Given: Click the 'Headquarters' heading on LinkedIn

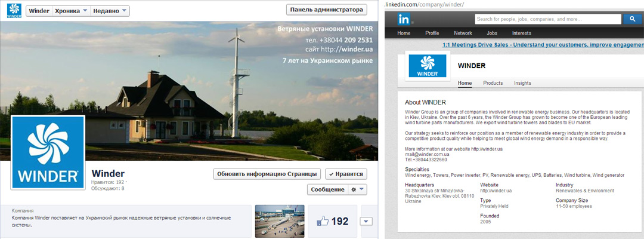Looking at the screenshot, I should point(419,185).
